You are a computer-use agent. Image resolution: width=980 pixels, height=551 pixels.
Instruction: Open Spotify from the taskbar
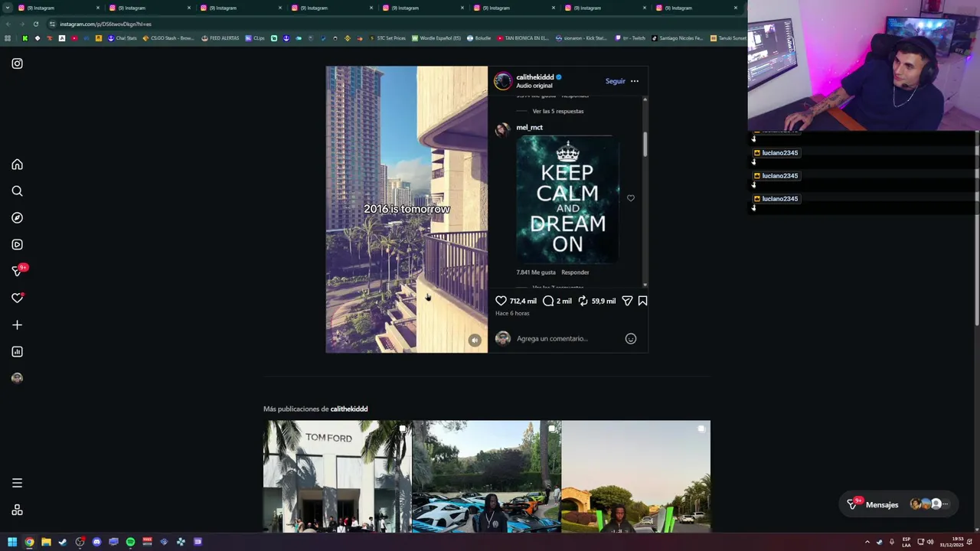(x=130, y=542)
